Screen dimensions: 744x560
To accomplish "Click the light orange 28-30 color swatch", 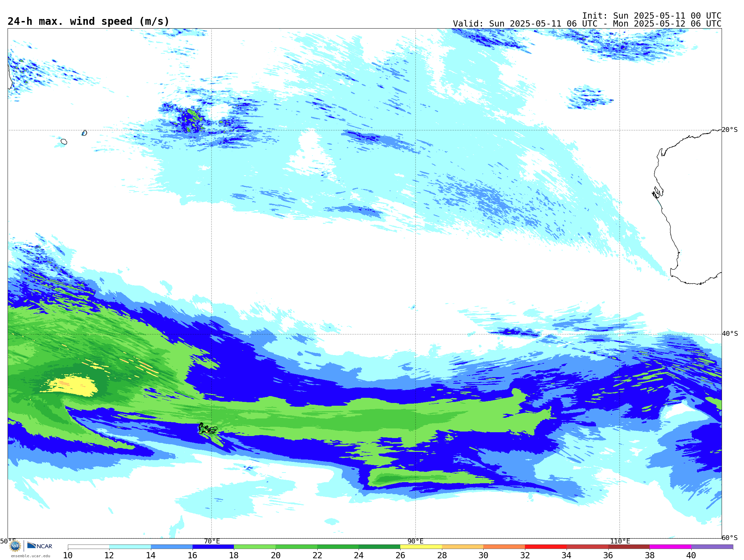I will click(x=463, y=547).
